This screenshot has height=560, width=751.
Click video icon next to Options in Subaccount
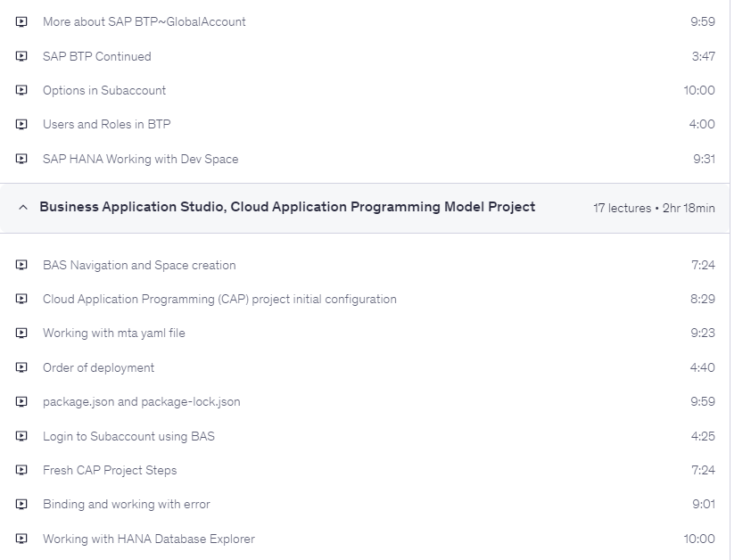click(21, 91)
